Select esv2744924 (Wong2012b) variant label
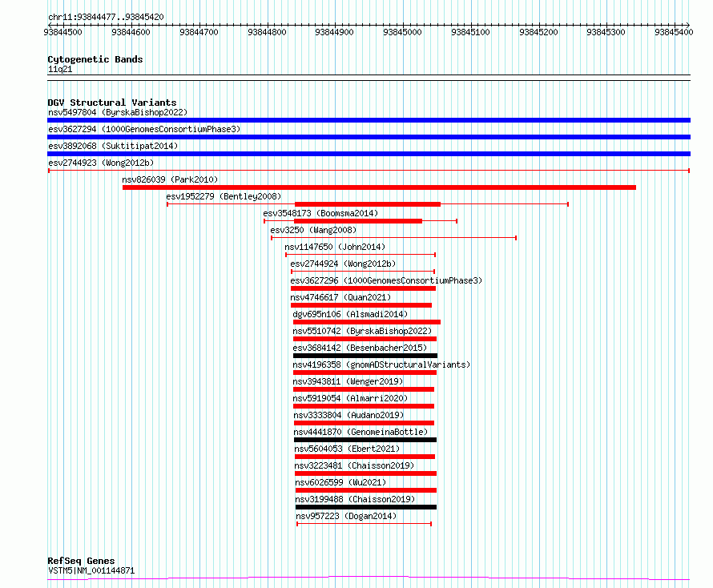Viewport: 713px width, 588px height. [343, 264]
